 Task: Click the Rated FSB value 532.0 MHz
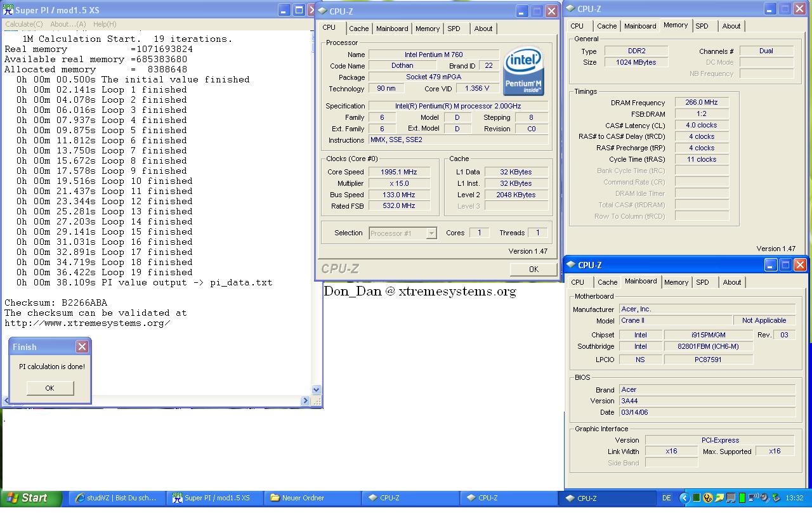click(x=399, y=205)
